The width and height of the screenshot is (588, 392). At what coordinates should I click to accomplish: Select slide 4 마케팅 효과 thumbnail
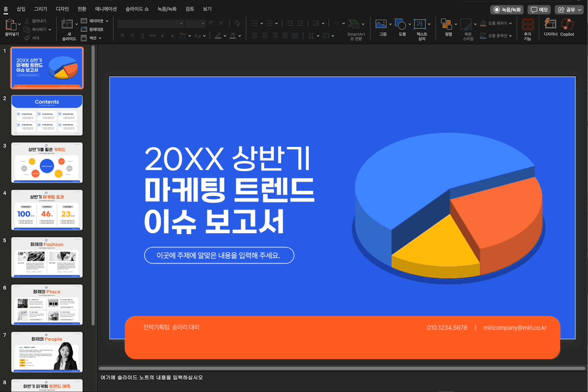(47, 210)
